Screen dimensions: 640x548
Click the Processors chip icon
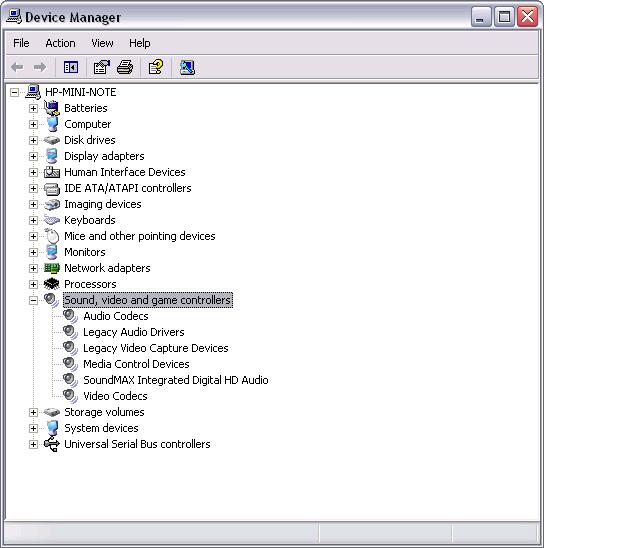[52, 284]
